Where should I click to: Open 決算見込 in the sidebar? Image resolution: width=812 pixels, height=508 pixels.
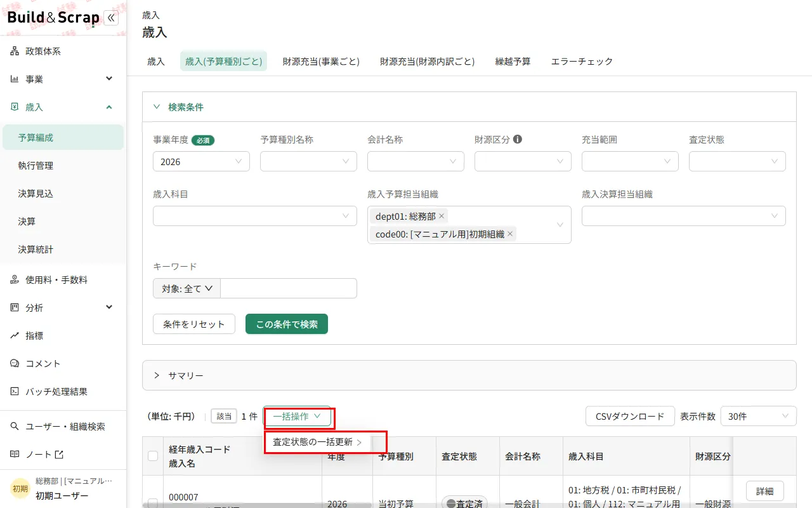point(63,194)
